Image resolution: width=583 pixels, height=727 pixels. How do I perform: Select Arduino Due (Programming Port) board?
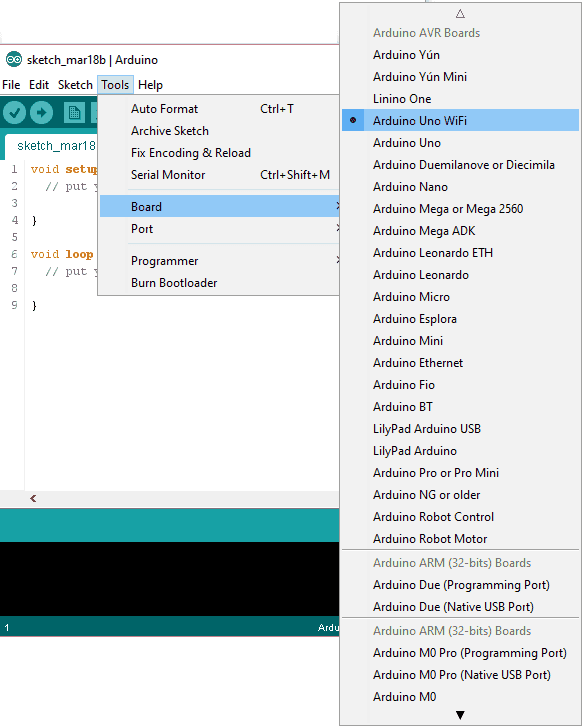coord(460,585)
